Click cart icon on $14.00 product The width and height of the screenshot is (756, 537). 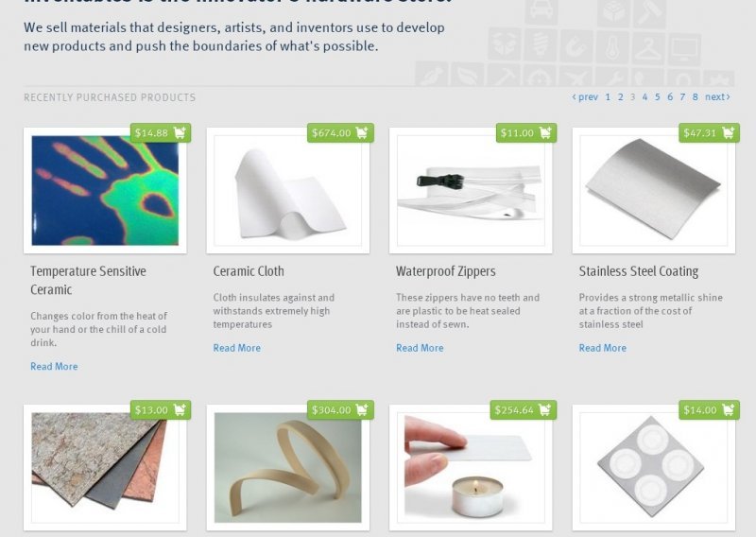coord(728,409)
